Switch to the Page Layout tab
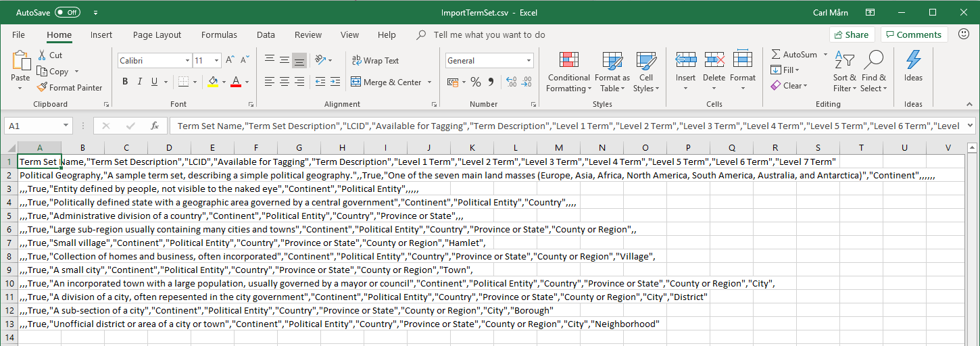The height and width of the screenshot is (346, 980). [x=157, y=35]
